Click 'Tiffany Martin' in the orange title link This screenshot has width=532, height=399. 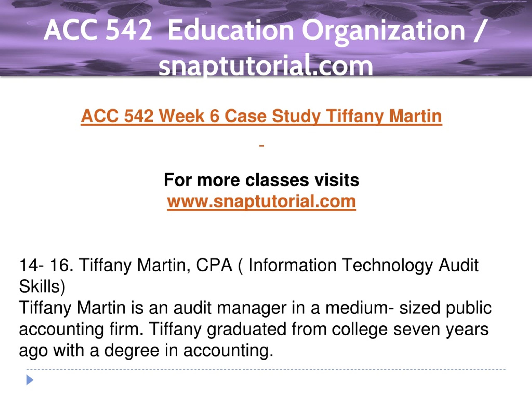[384, 116]
